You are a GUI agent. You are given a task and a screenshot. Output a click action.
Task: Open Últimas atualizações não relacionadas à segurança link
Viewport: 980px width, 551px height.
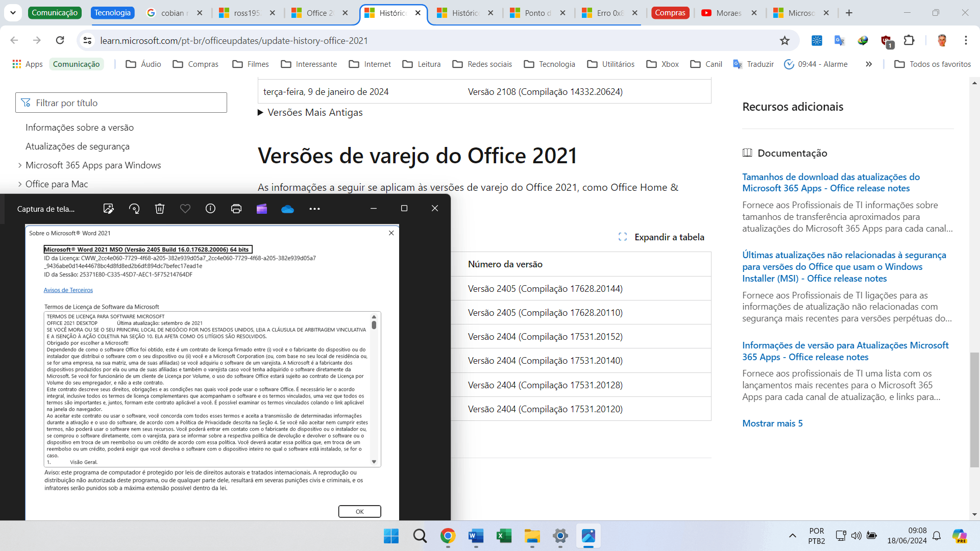844,266
